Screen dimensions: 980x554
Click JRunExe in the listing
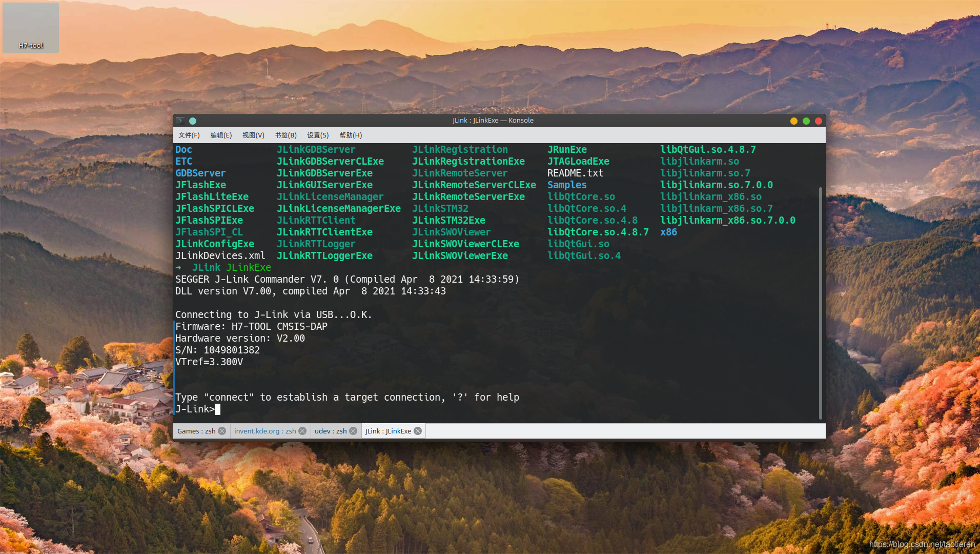coord(567,150)
